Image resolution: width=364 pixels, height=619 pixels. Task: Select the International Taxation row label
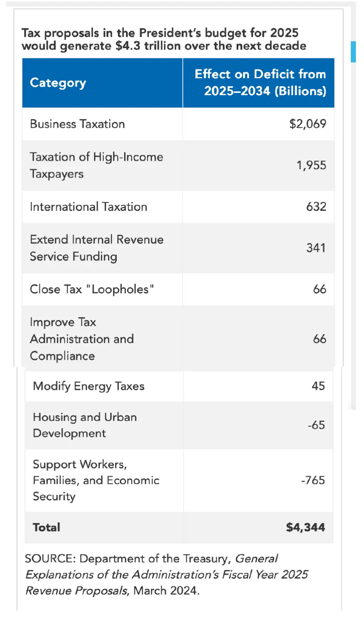[89, 207]
